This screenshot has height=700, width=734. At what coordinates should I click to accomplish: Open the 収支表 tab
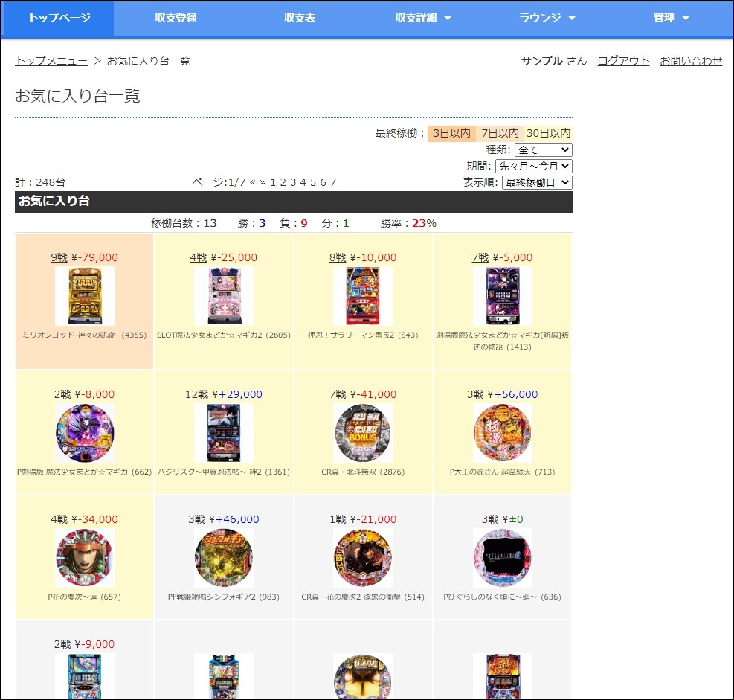click(300, 18)
